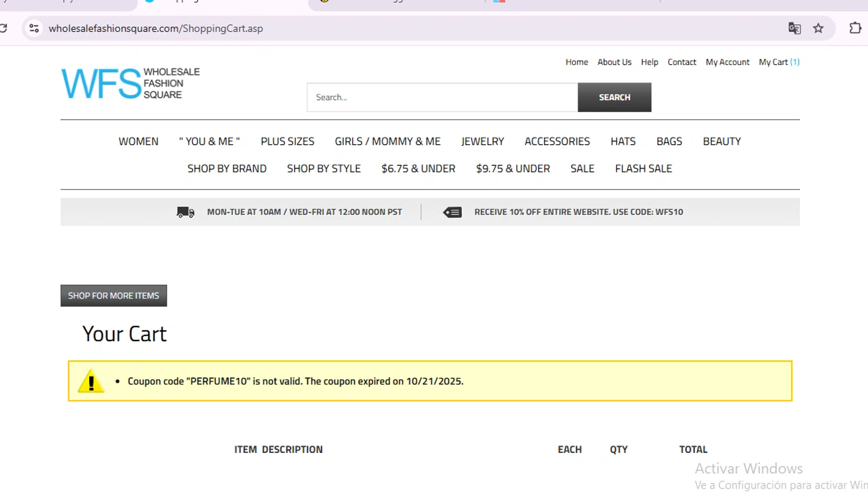The height and width of the screenshot is (501, 868).
Task: Click the SEARCH button
Action: pyautogui.click(x=615, y=97)
